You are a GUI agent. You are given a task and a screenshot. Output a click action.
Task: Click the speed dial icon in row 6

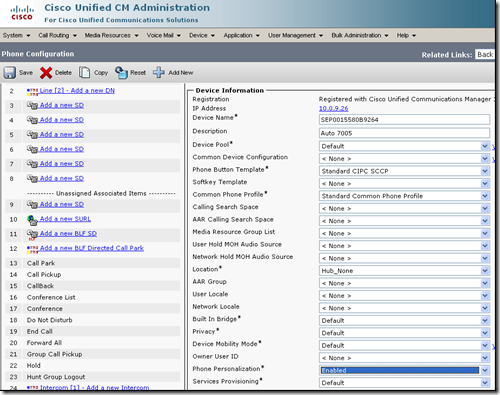coord(32,150)
